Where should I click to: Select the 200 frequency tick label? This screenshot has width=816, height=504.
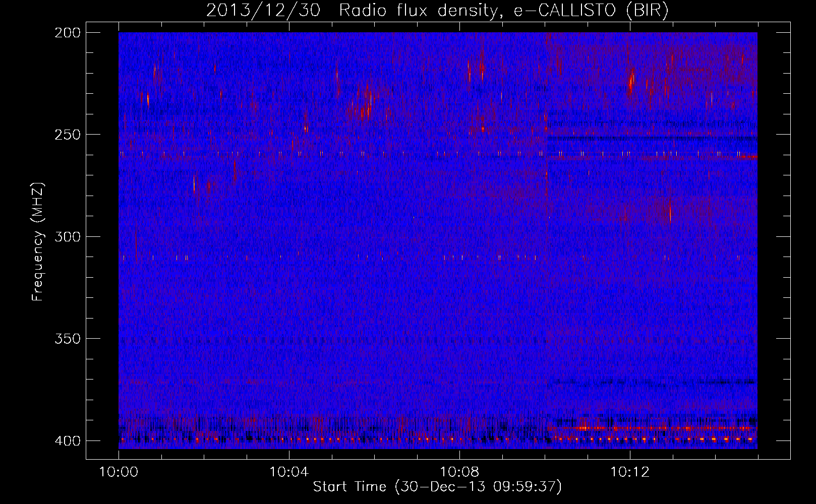click(x=68, y=33)
